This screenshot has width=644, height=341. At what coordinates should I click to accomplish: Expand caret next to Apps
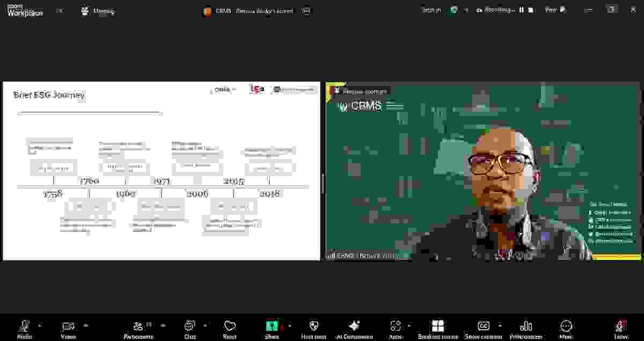tap(409, 325)
